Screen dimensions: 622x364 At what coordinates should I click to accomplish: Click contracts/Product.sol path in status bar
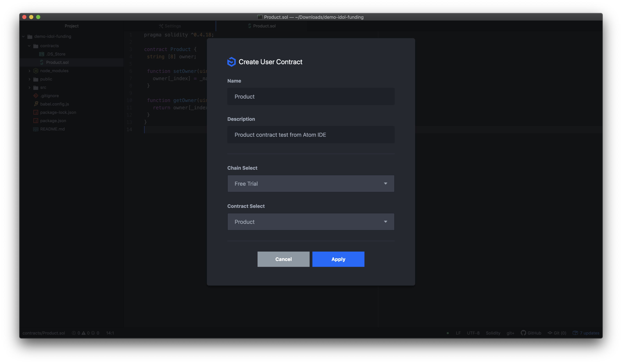click(44, 333)
